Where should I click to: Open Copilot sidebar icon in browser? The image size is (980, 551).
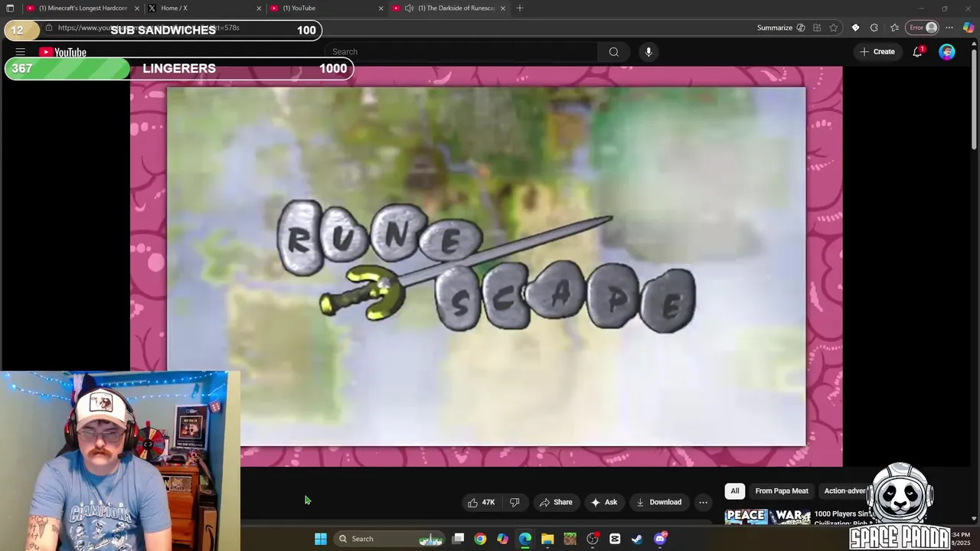[x=969, y=28]
